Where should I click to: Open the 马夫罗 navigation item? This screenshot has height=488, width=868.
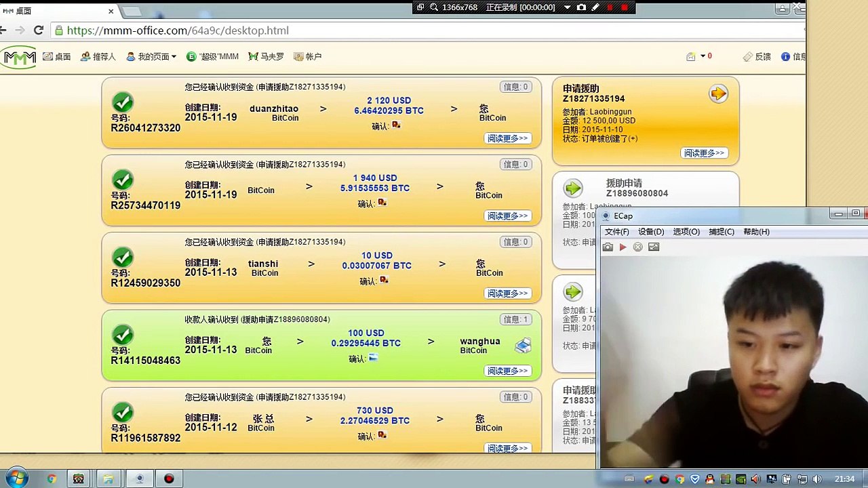tap(266, 57)
